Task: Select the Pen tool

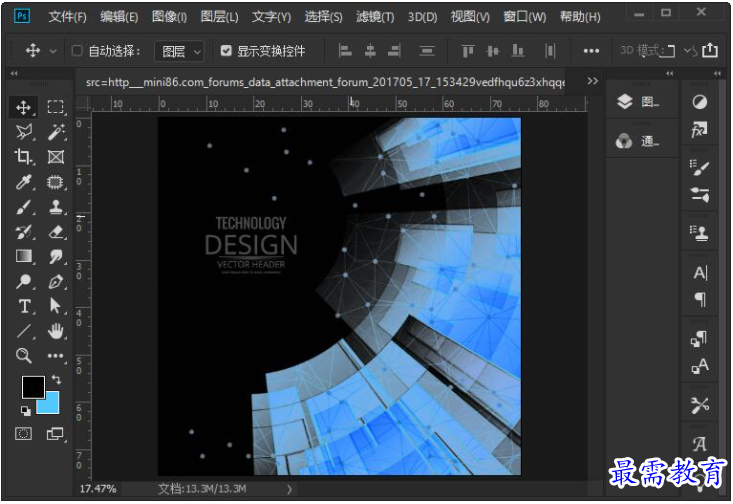Action: [56, 281]
